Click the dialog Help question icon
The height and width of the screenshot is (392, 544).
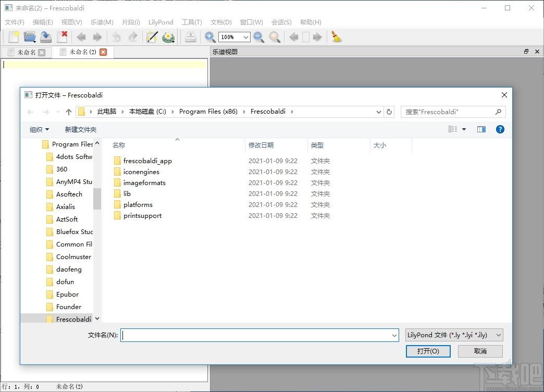(x=500, y=129)
